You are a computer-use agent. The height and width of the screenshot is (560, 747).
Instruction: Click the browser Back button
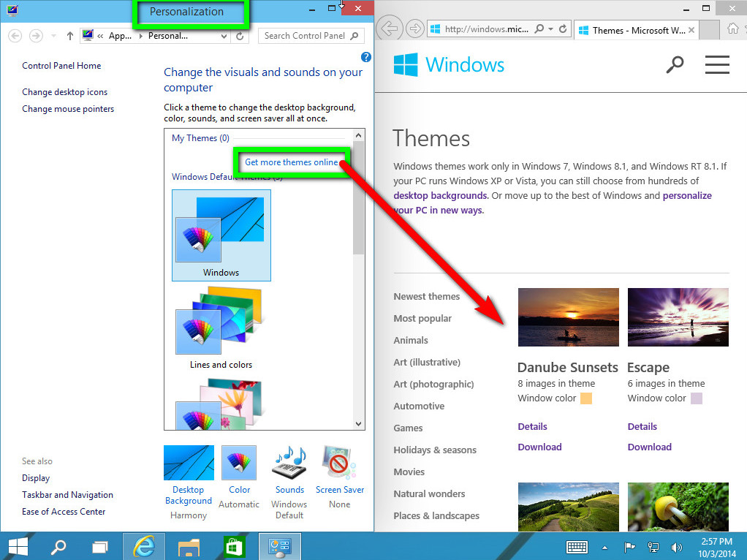(x=390, y=29)
